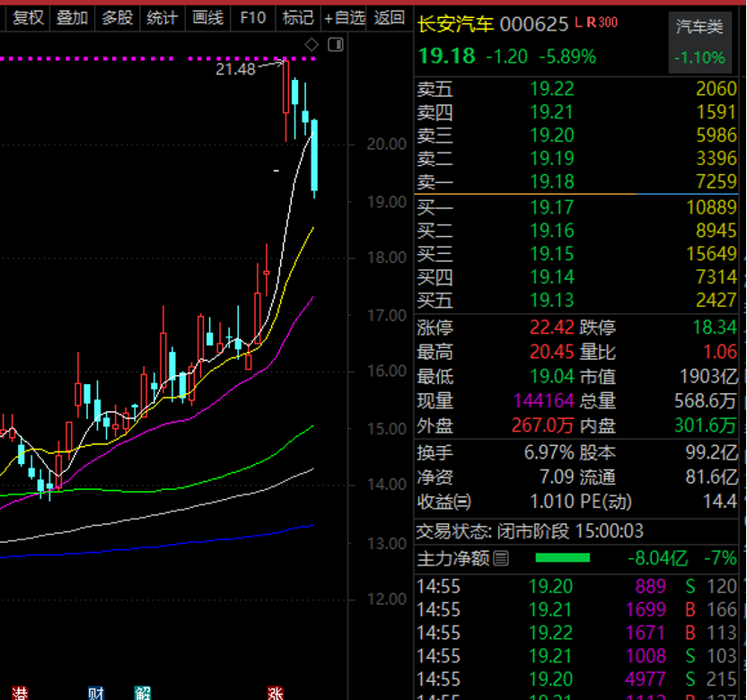Click PE(动) value 14.4

tap(720, 502)
